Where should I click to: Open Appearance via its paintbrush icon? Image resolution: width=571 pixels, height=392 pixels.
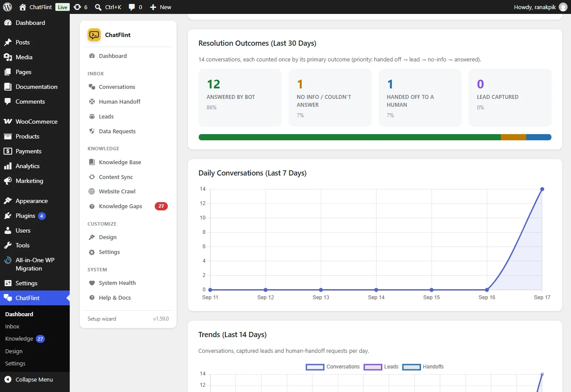point(8,201)
